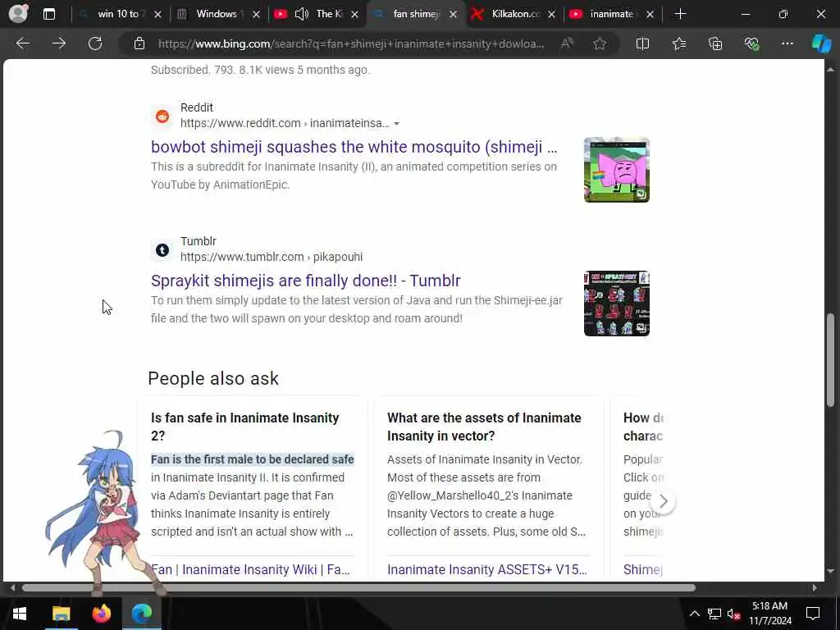Switch to Edge in taskbar
This screenshot has width=840, height=630.
click(142, 614)
